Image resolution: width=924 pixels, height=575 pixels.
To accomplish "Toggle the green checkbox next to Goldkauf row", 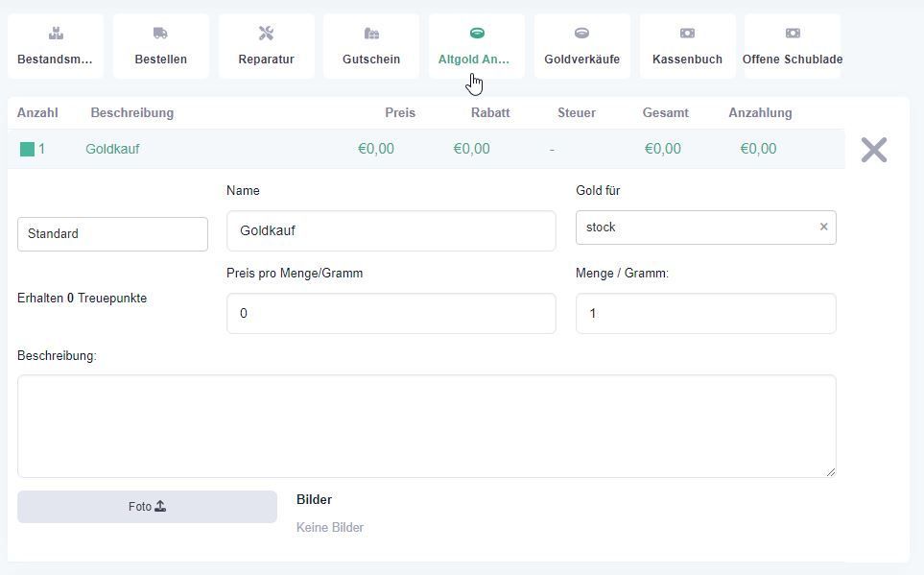I will pyautogui.click(x=27, y=149).
